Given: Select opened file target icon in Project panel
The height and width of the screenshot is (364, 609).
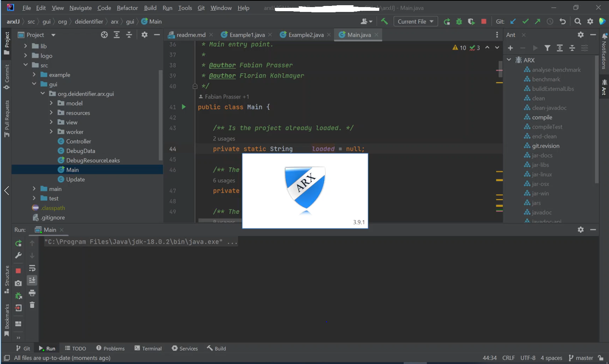Looking at the screenshot, I should 104,35.
